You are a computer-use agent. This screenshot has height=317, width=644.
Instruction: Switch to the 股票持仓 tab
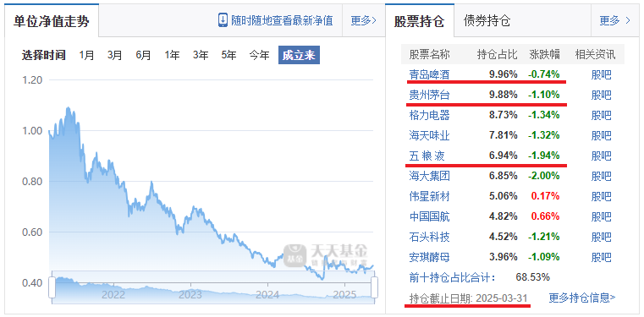(x=420, y=21)
